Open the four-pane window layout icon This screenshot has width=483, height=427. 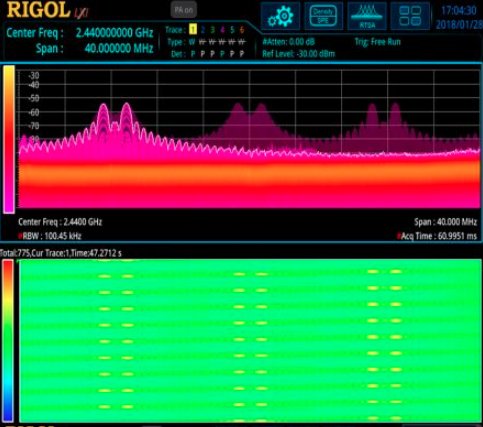pos(410,16)
